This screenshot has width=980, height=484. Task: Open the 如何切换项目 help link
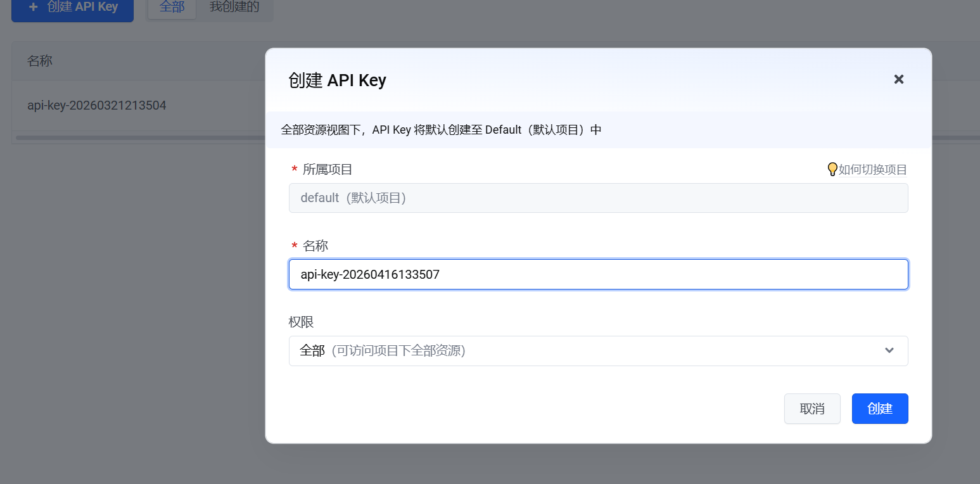872,169
